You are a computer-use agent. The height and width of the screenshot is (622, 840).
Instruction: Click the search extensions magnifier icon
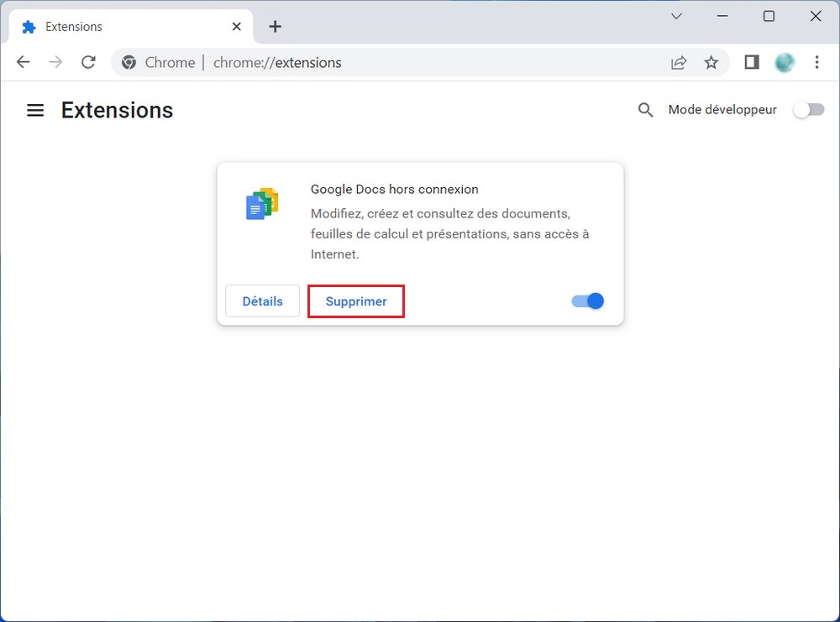click(645, 110)
